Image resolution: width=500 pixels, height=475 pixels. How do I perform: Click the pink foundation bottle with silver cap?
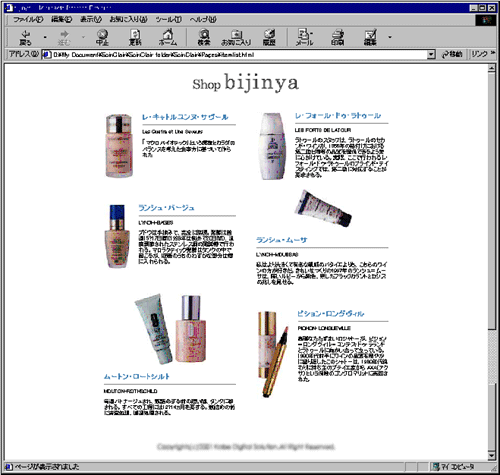[119, 146]
